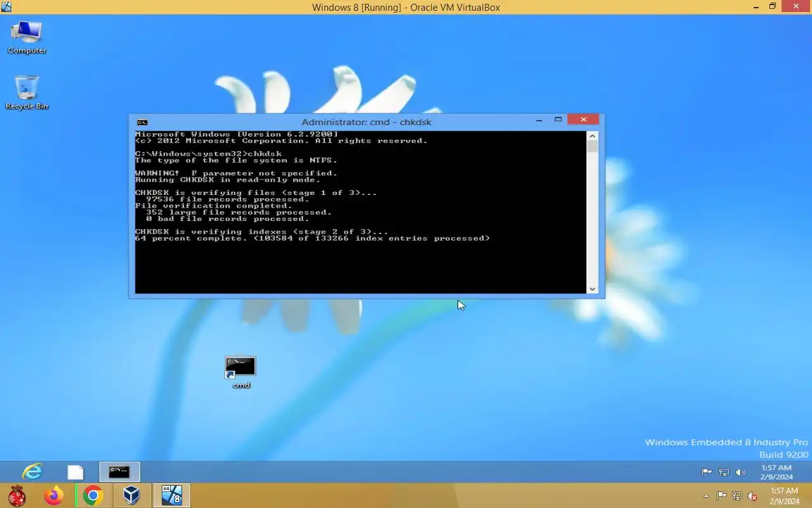Restore down the VirtualBox host window

pyautogui.click(x=772, y=6)
